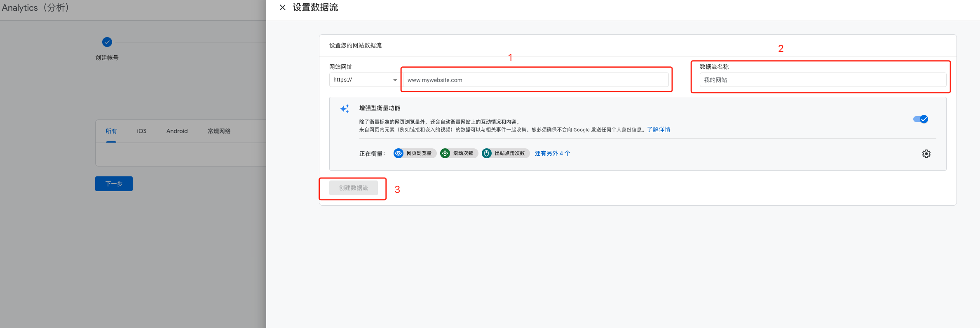The image size is (980, 328).
Task: Click the 设置您的网站数据流 heading
Action: tap(355, 45)
